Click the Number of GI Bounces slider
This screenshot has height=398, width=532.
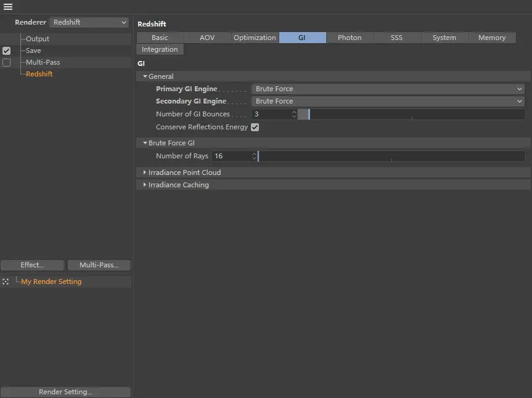(x=413, y=114)
